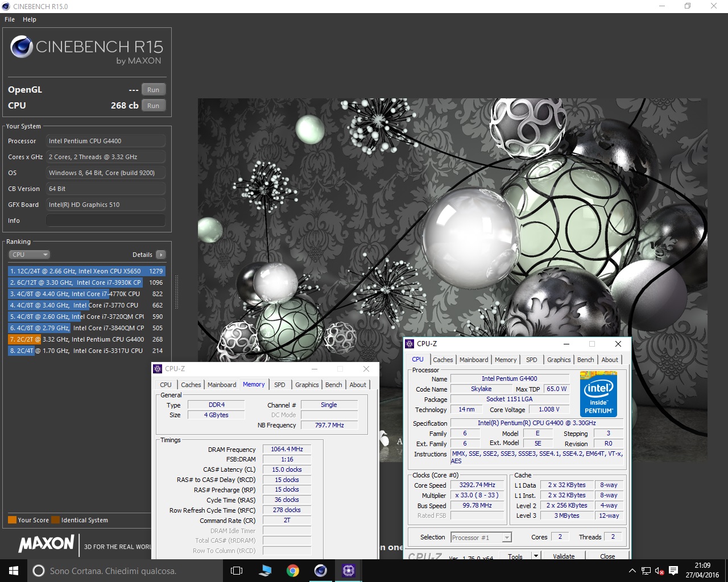Switch to the CPU-Z taskbar icon

(x=349, y=571)
